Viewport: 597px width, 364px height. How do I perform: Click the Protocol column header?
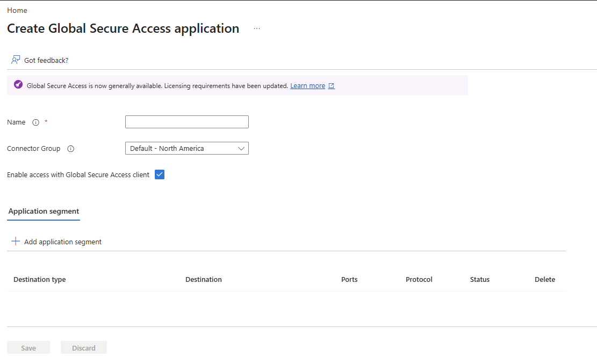pyautogui.click(x=419, y=279)
